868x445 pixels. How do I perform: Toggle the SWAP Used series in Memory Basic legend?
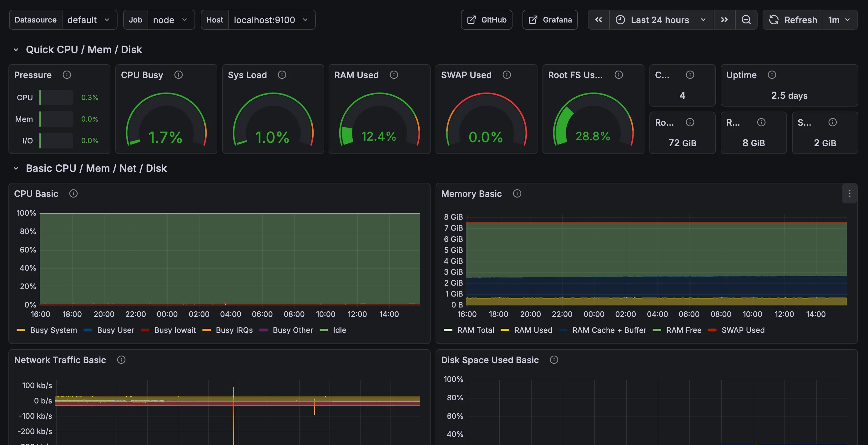743,330
